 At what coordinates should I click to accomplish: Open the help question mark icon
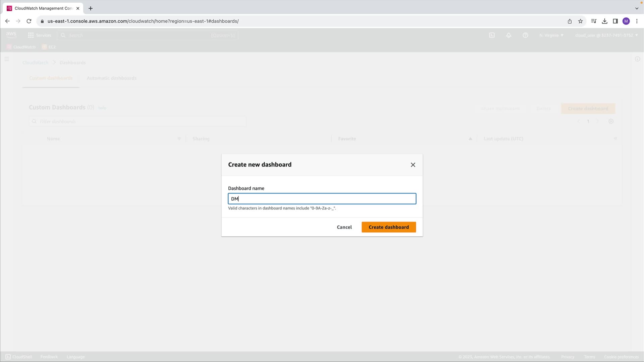(x=525, y=35)
